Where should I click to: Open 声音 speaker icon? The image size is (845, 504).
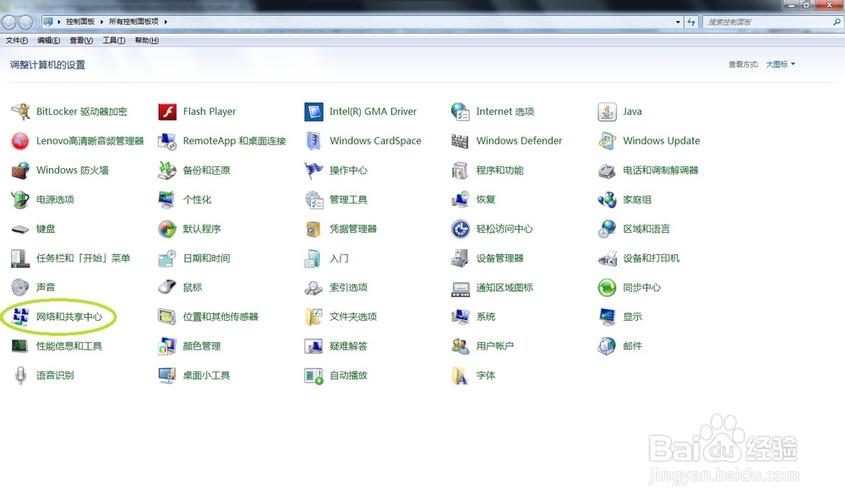click(20, 288)
